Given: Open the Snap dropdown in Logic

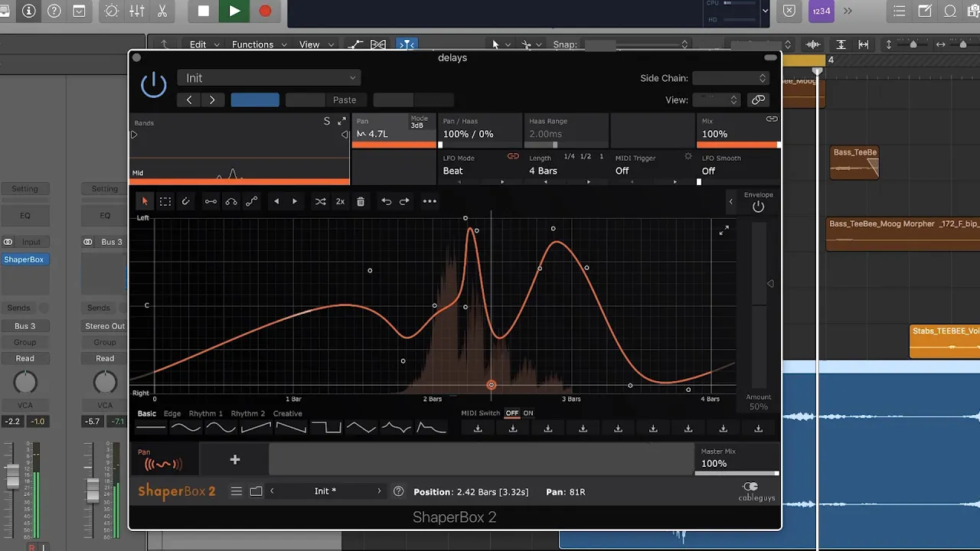Looking at the screenshot, I should click(x=637, y=44).
